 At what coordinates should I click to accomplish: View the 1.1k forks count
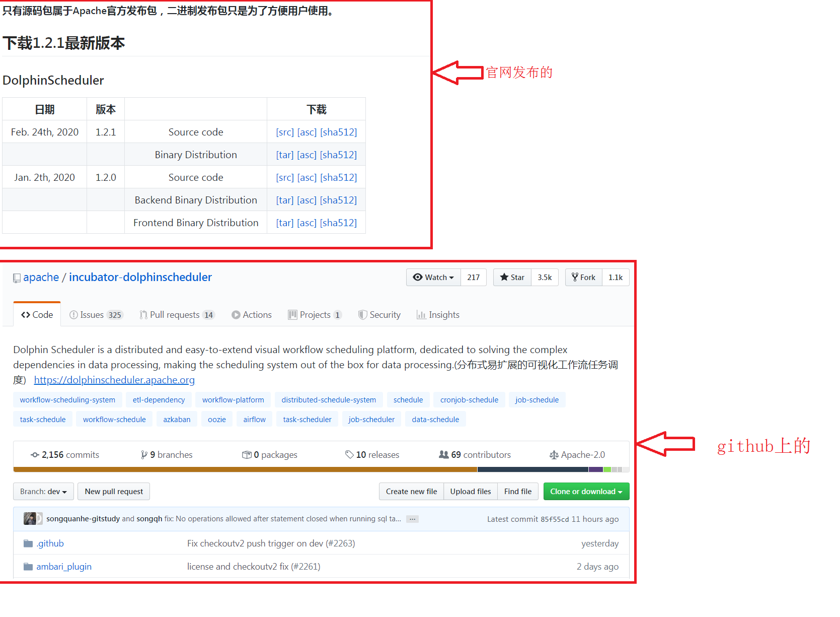pos(616,278)
